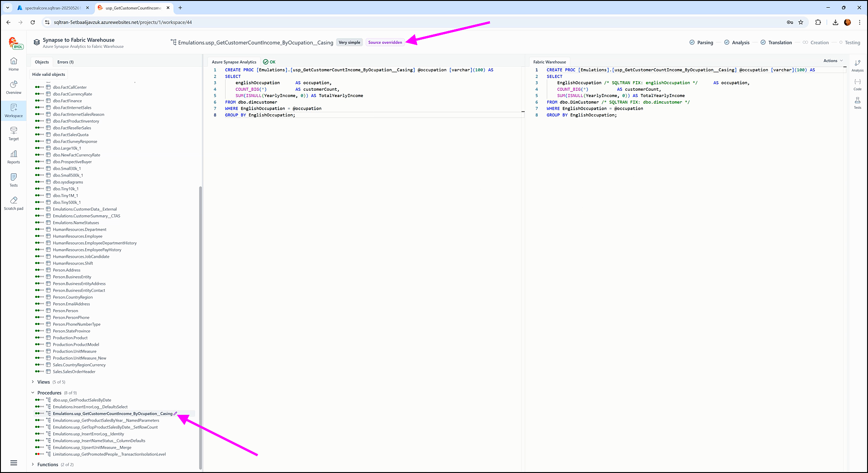Expand the Views group
Viewport: 868px width, 473px height.
pos(33,382)
